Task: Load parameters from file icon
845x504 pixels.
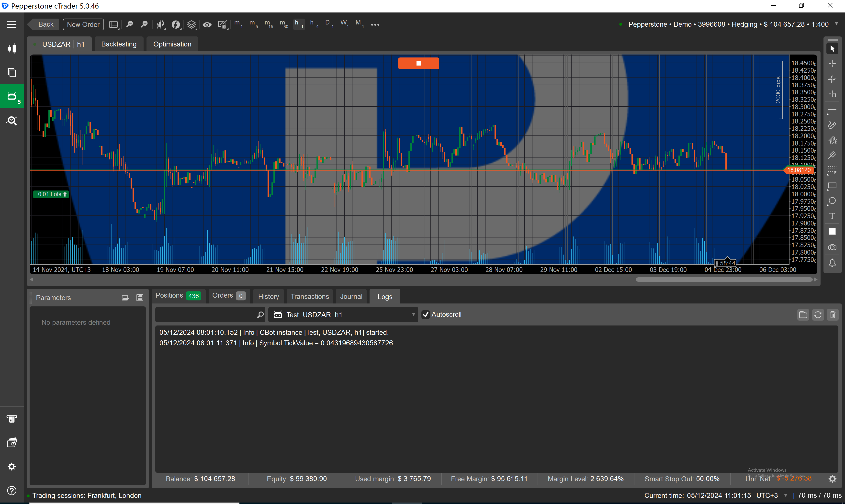Action: 125,298
